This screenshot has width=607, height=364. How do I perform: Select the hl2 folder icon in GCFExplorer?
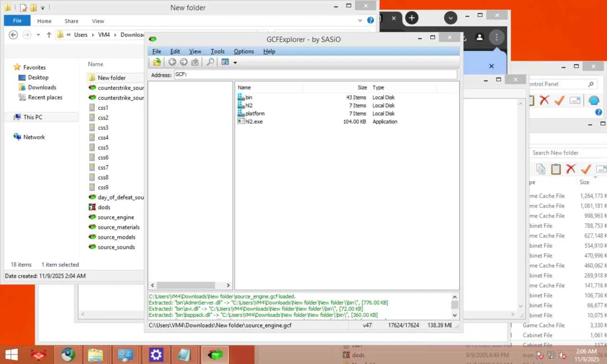[241, 106]
